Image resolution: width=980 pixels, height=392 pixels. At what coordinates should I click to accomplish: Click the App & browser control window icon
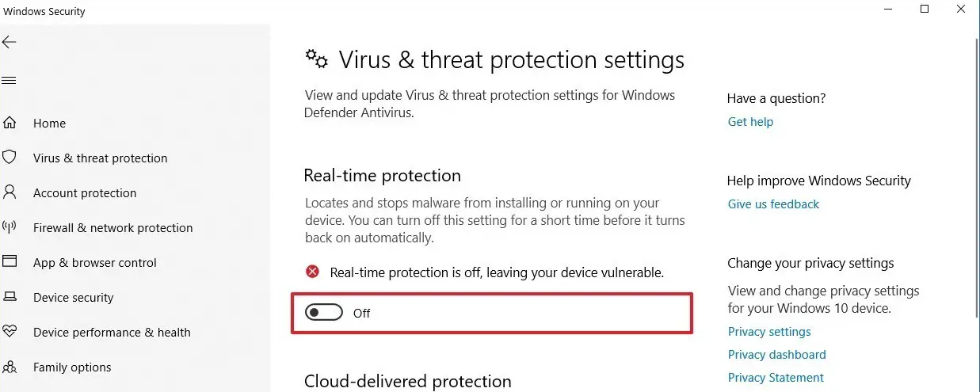point(10,262)
